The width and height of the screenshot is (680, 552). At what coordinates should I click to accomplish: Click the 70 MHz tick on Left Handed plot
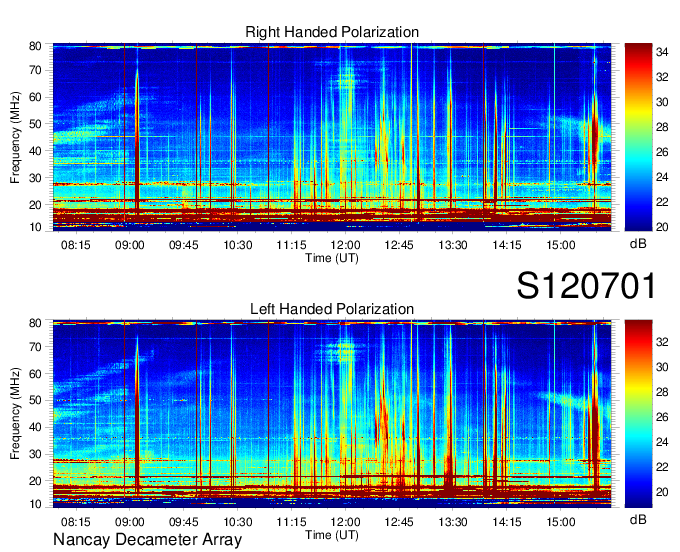pyautogui.click(x=35, y=347)
